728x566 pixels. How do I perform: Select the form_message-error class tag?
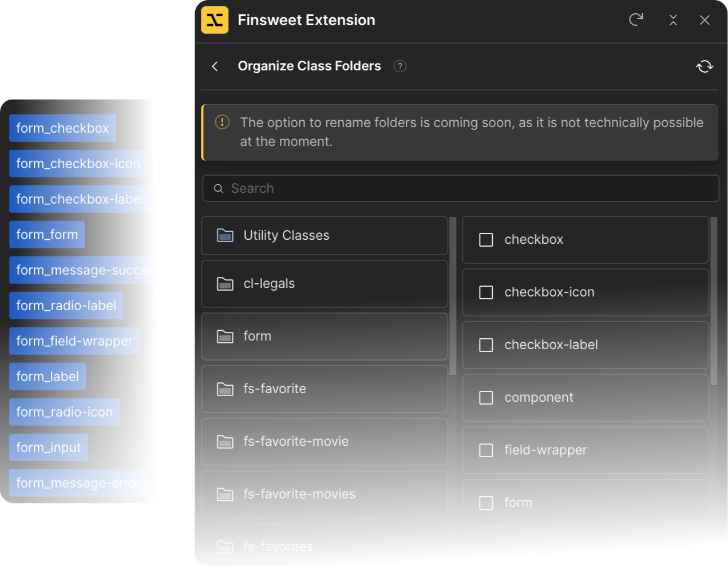pyautogui.click(x=78, y=483)
